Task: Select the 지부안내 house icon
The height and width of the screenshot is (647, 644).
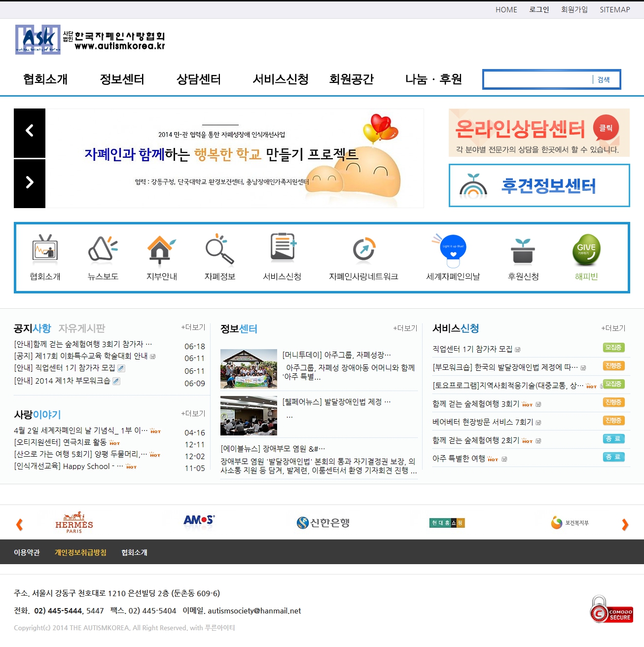Action: tap(161, 248)
